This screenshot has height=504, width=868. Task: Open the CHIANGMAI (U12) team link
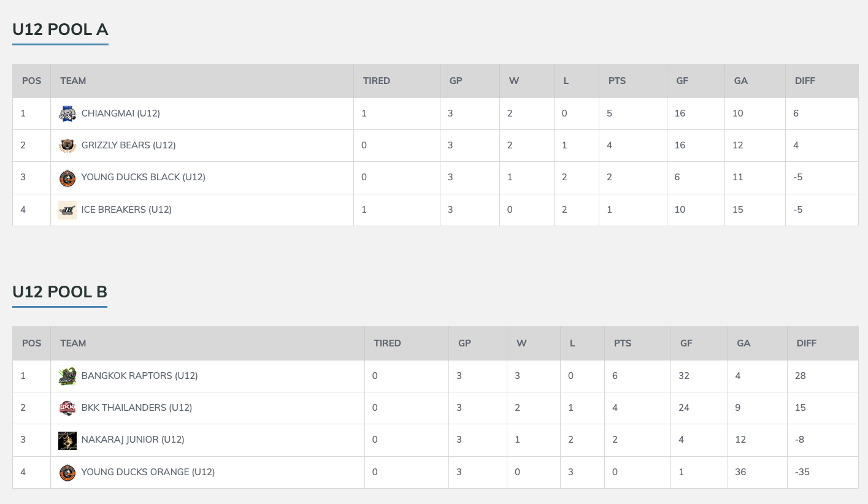pyautogui.click(x=120, y=113)
